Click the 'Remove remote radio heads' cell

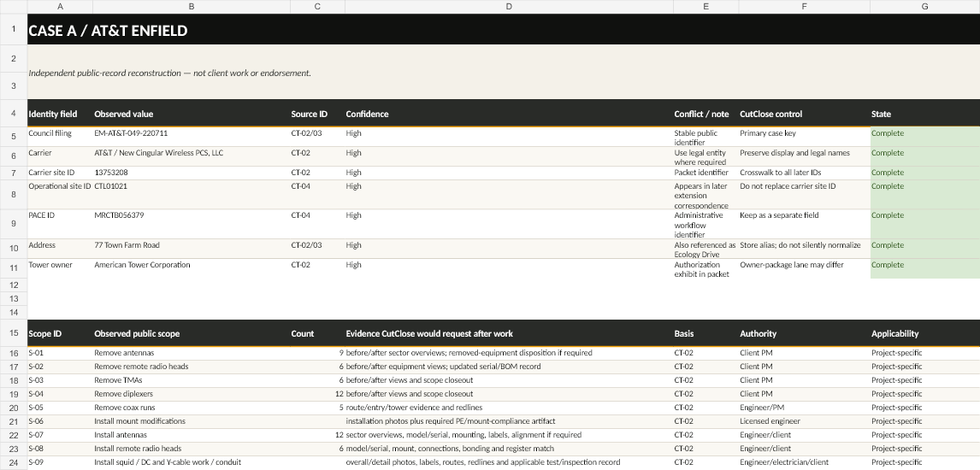192,367
